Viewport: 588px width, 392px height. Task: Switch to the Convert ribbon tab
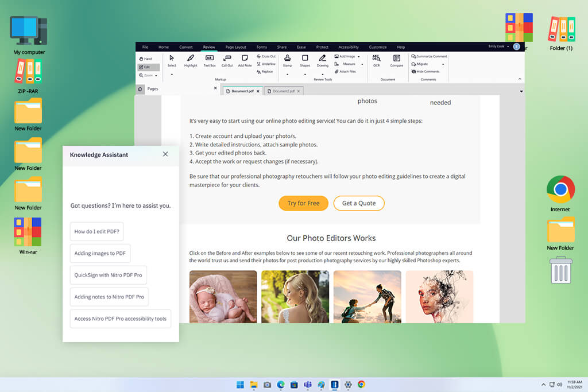186,47
